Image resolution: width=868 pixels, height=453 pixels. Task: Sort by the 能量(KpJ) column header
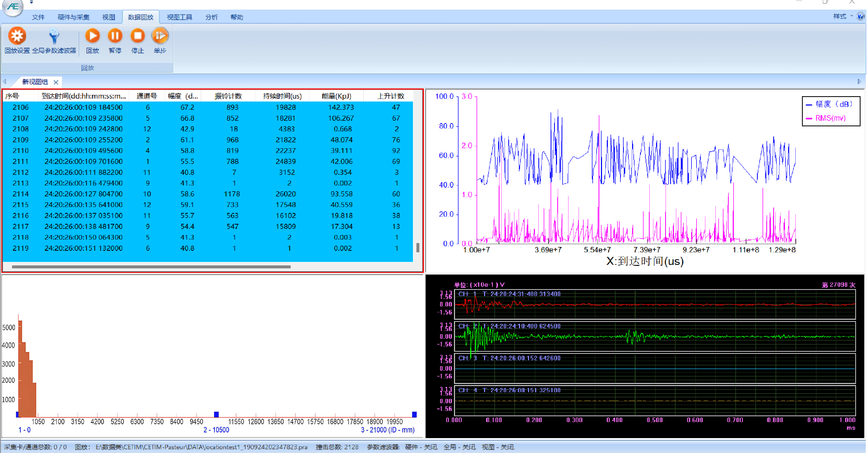(336, 96)
